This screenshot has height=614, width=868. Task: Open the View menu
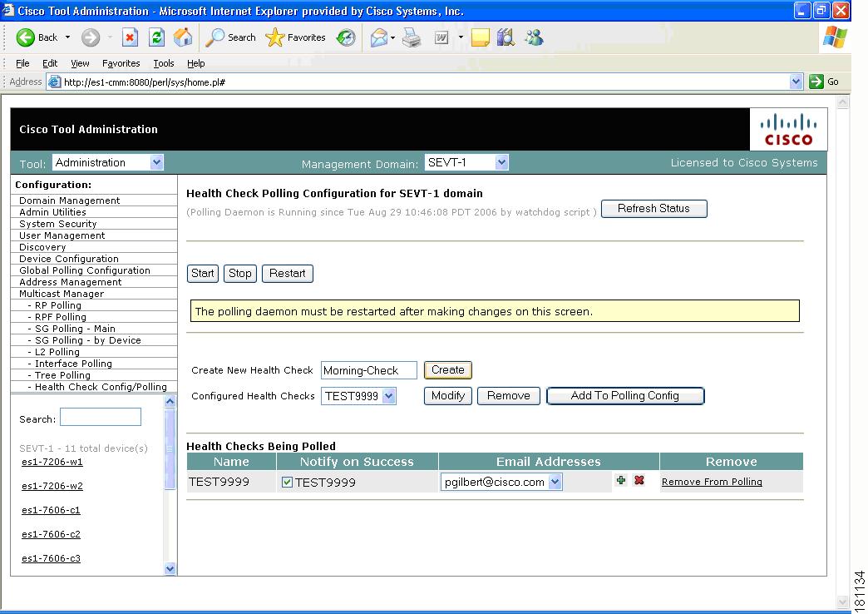coord(80,63)
